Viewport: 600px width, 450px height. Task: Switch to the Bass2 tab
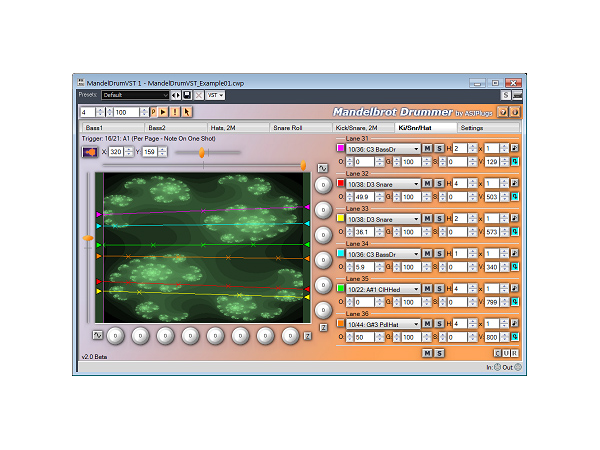[176, 128]
